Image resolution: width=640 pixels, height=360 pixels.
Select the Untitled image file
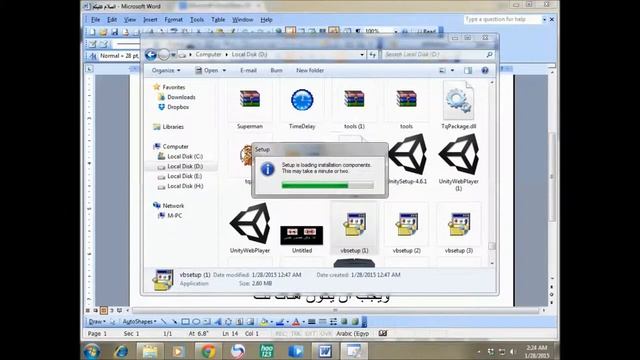point(302,239)
